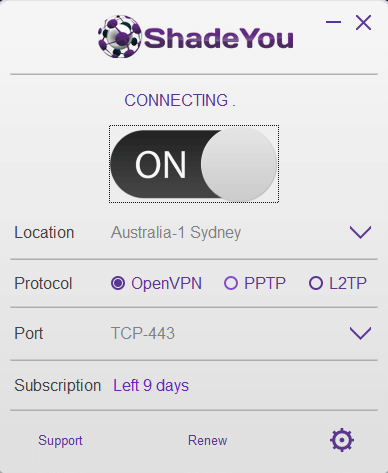Close the ShadeYou window
388x473 pixels.
point(363,23)
